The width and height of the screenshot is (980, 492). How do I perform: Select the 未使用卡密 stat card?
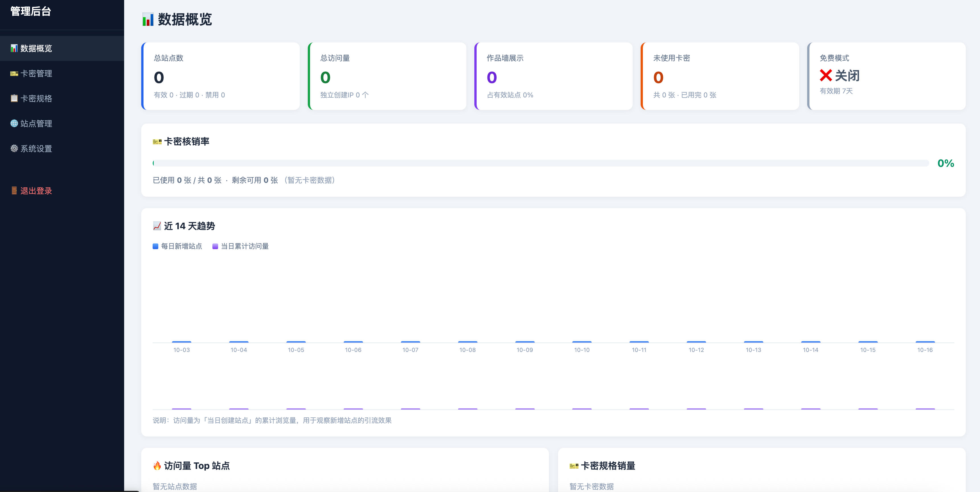tap(720, 76)
